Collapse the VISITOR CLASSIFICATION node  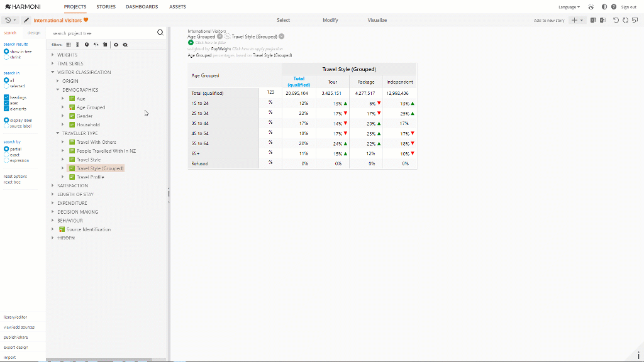coord(53,72)
